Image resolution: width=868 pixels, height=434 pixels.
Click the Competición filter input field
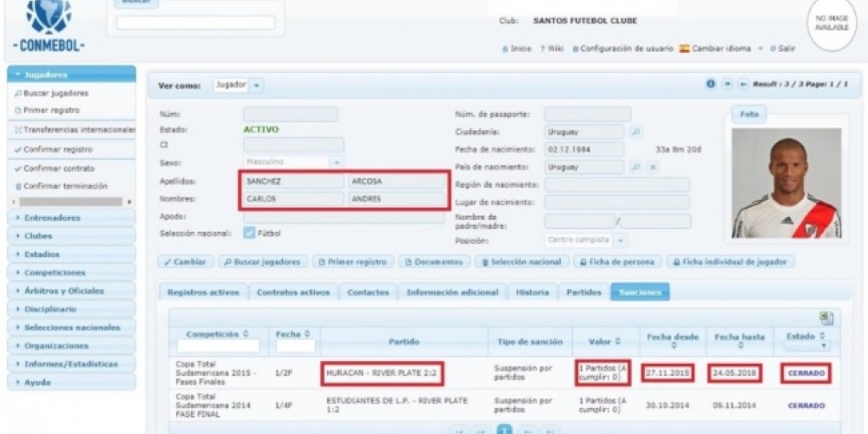[217, 345]
